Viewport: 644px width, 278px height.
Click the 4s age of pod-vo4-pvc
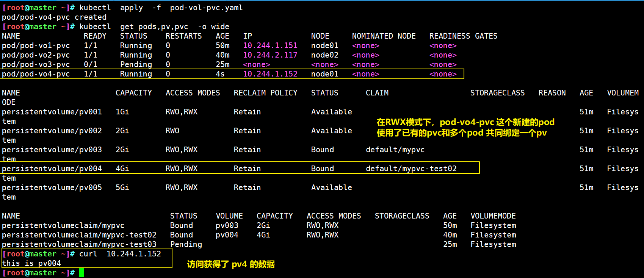pos(220,74)
